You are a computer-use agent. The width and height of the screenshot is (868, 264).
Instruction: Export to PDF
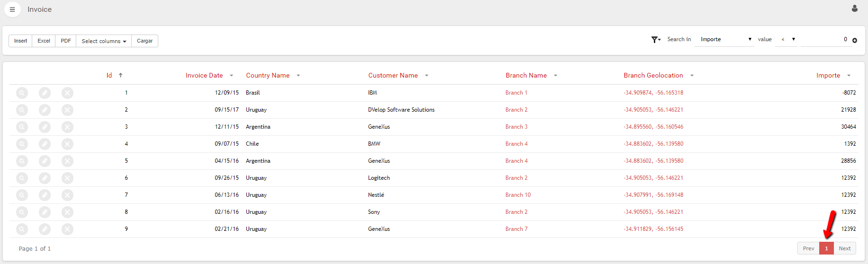[66, 41]
